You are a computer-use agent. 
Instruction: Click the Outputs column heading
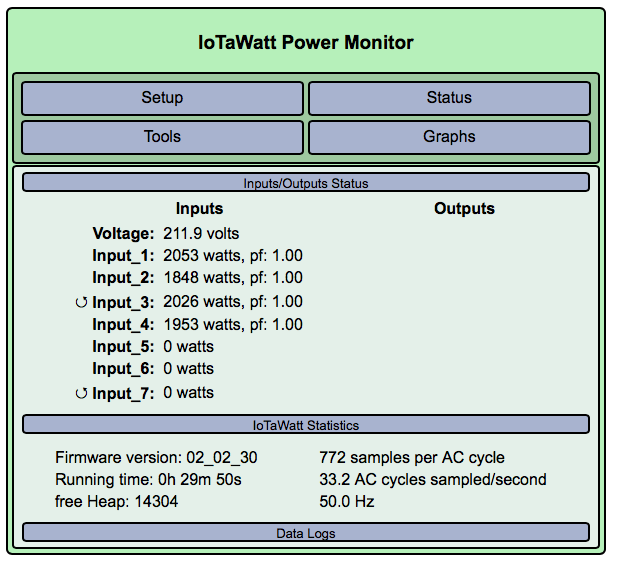(464, 209)
